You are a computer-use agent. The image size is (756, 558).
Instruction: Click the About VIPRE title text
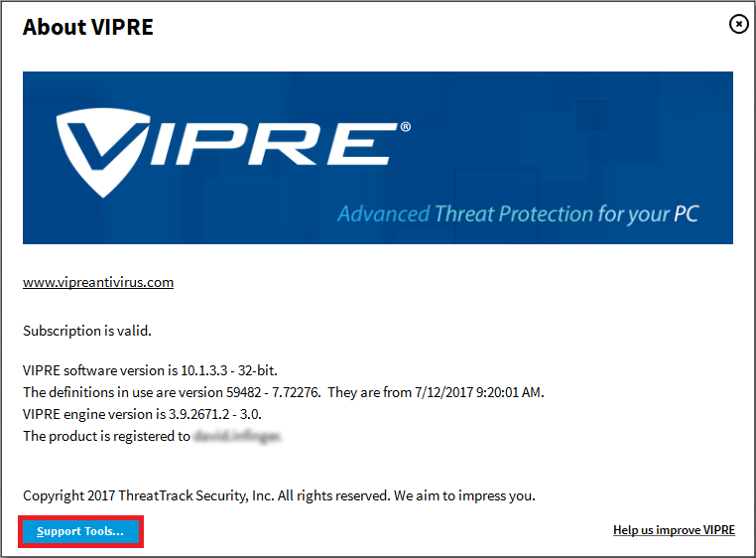pyautogui.click(x=88, y=27)
